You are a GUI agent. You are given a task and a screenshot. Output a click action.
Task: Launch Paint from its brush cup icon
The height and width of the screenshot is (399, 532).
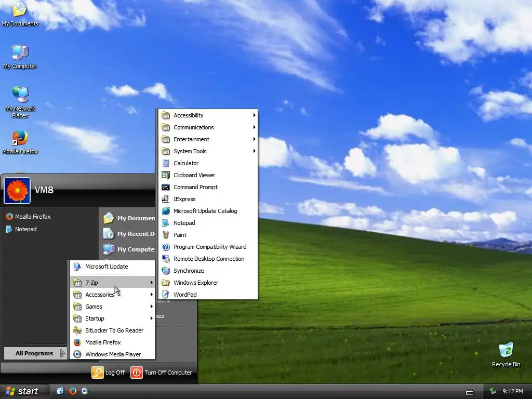coord(166,235)
